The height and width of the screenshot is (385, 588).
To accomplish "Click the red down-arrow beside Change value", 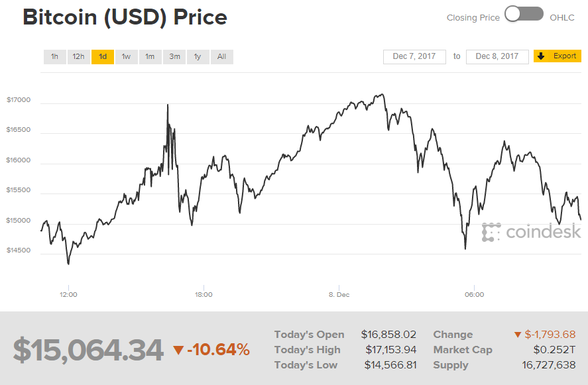I will click(x=518, y=335).
